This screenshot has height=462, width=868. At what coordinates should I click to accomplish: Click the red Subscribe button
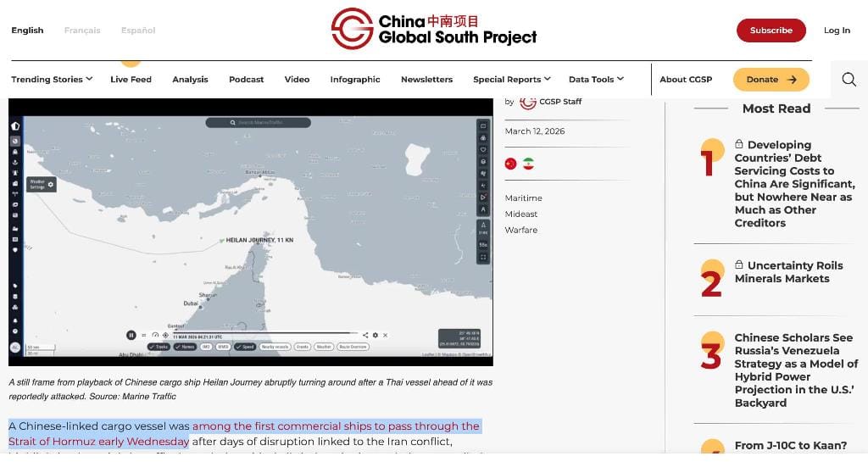[771, 31]
